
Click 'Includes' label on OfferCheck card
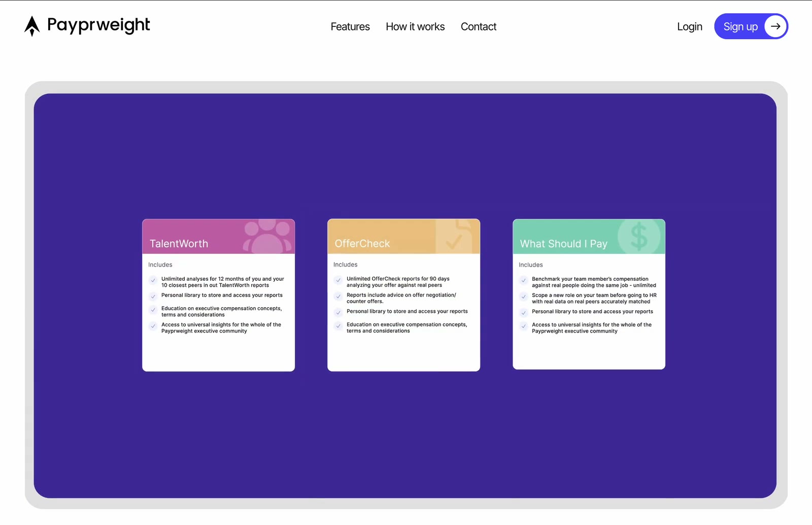coord(346,265)
